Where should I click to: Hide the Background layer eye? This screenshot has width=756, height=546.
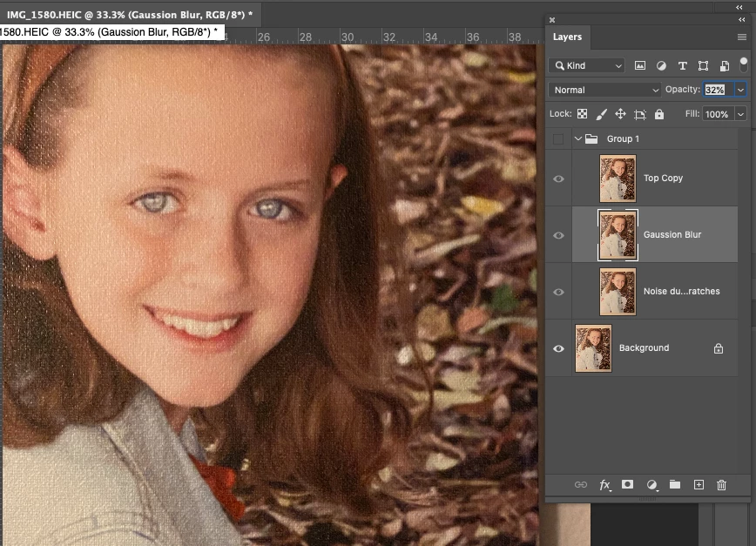tap(558, 348)
